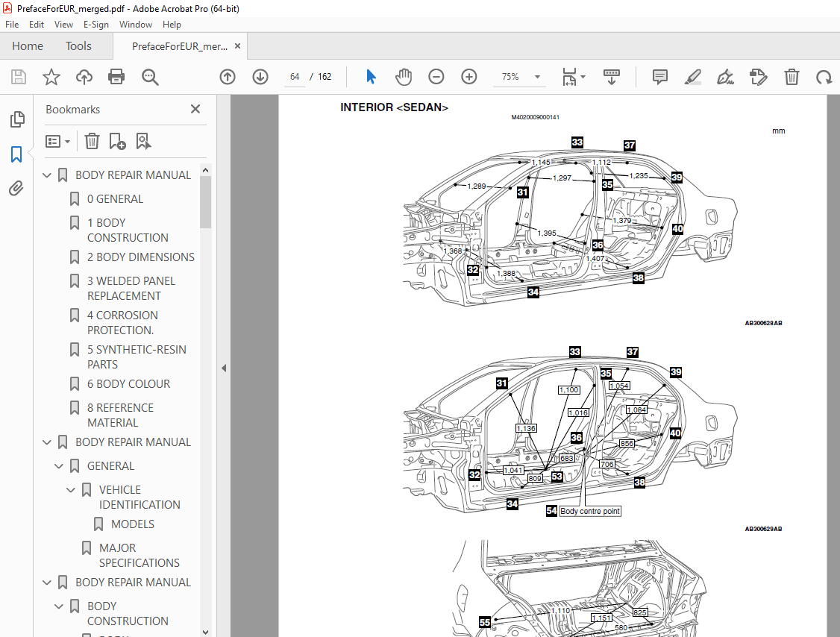Collapse the second BODY REPAIR MANUAL bookmark
Screen dimensions: 840x637
click(x=47, y=442)
